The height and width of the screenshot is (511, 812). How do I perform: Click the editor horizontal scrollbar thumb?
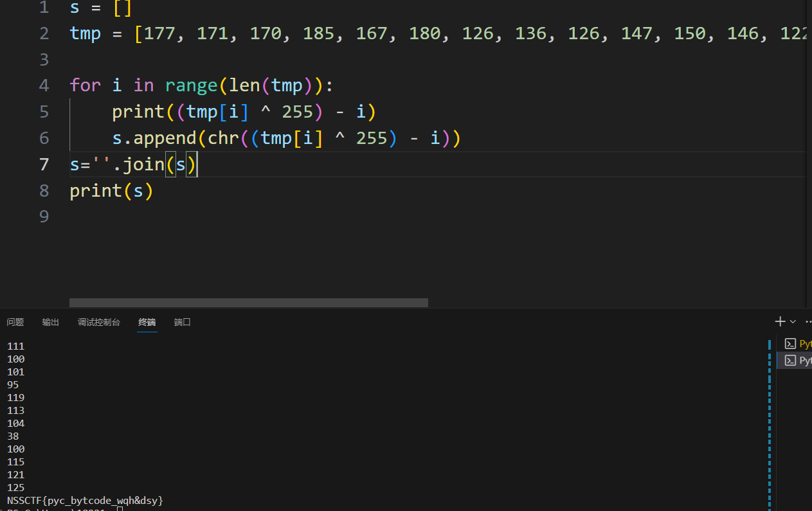click(x=248, y=303)
